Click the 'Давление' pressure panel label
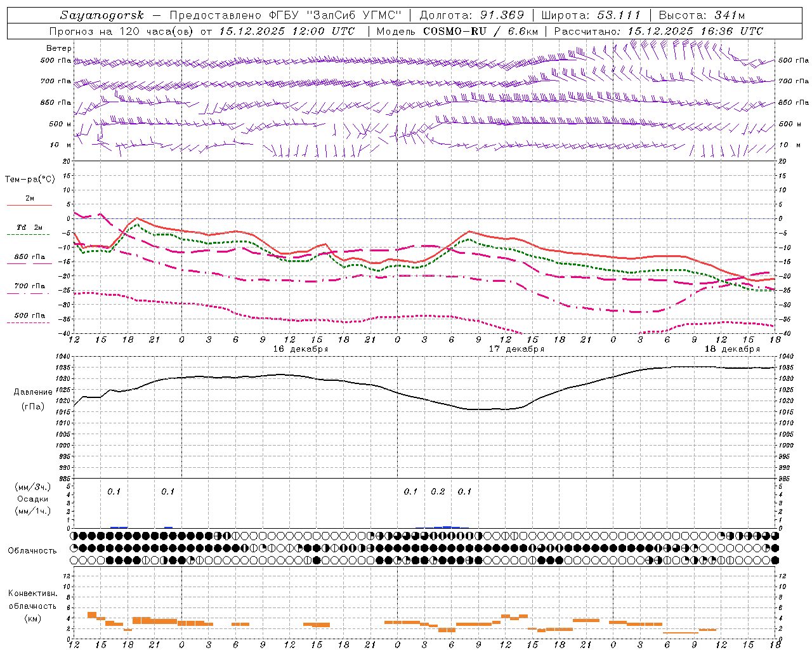 33,392
